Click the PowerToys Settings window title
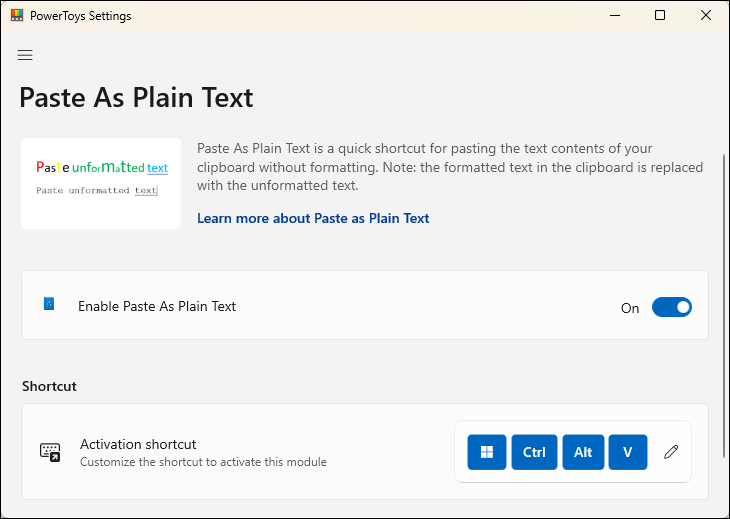This screenshot has height=519, width=730. [x=81, y=16]
